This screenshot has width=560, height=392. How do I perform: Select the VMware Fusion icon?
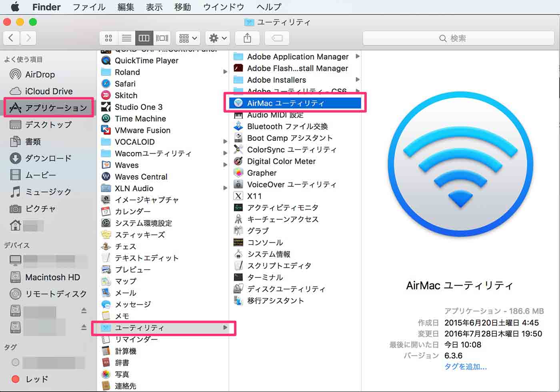[106, 130]
